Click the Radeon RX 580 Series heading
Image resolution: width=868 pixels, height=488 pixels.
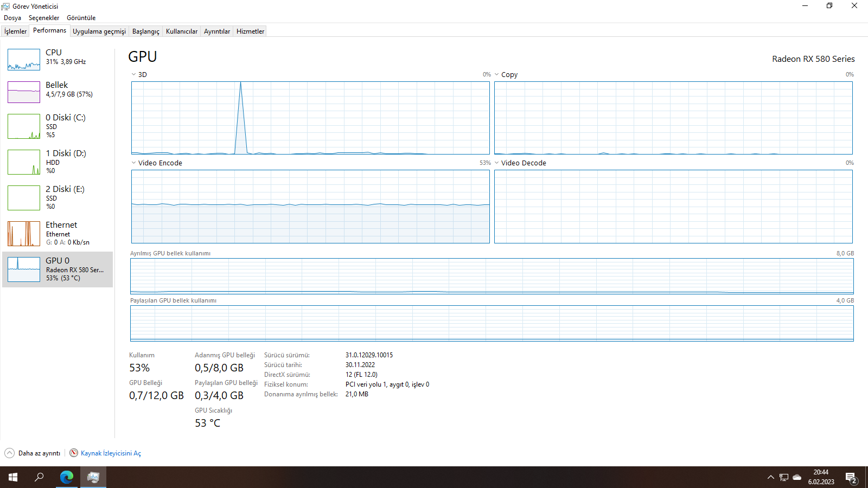coord(813,59)
